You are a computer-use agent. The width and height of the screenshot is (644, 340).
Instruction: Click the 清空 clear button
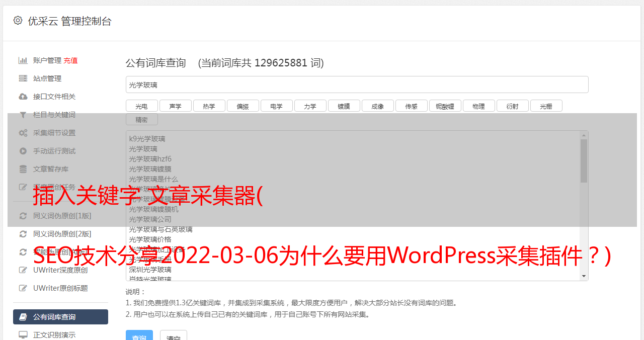174,335
